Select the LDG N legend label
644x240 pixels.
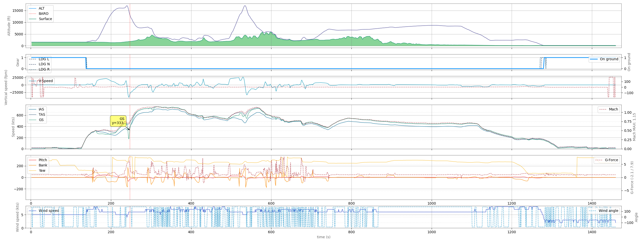pyautogui.click(x=44, y=64)
